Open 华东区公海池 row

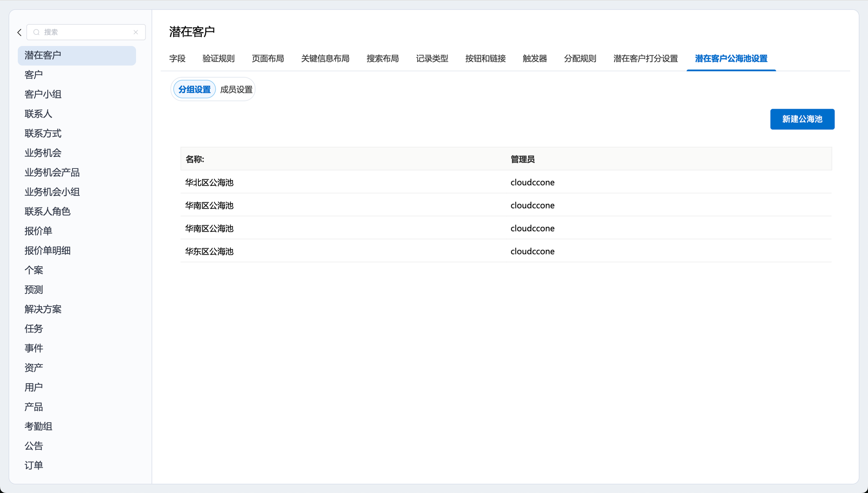(209, 251)
